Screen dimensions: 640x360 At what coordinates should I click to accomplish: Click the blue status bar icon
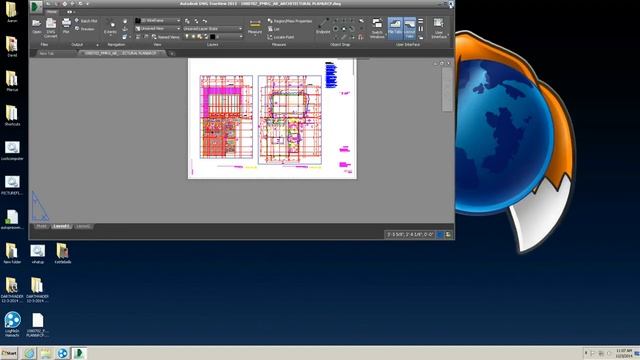[x=440, y=234]
